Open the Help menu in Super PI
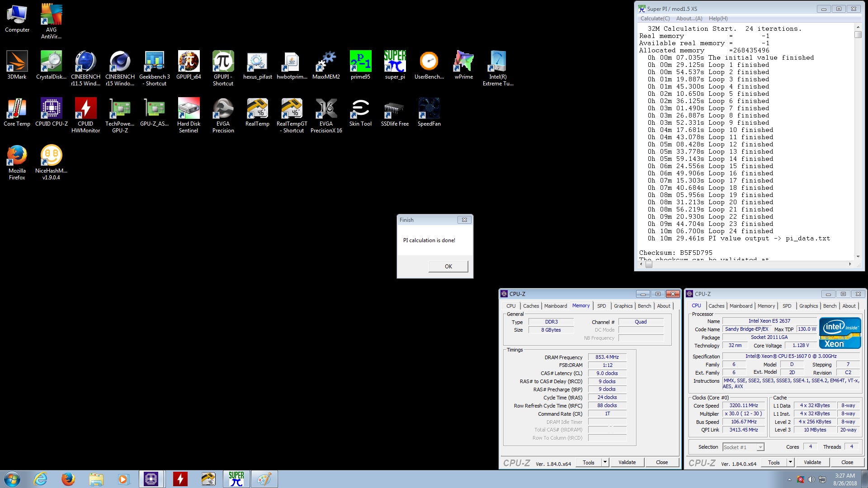Viewport: 868px width, 488px height. [x=718, y=19]
